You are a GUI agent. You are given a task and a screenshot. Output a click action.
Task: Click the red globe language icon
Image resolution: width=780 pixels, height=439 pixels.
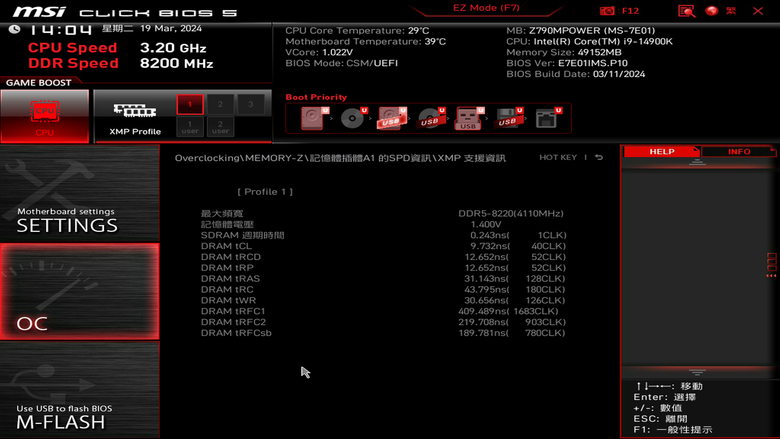711,10
